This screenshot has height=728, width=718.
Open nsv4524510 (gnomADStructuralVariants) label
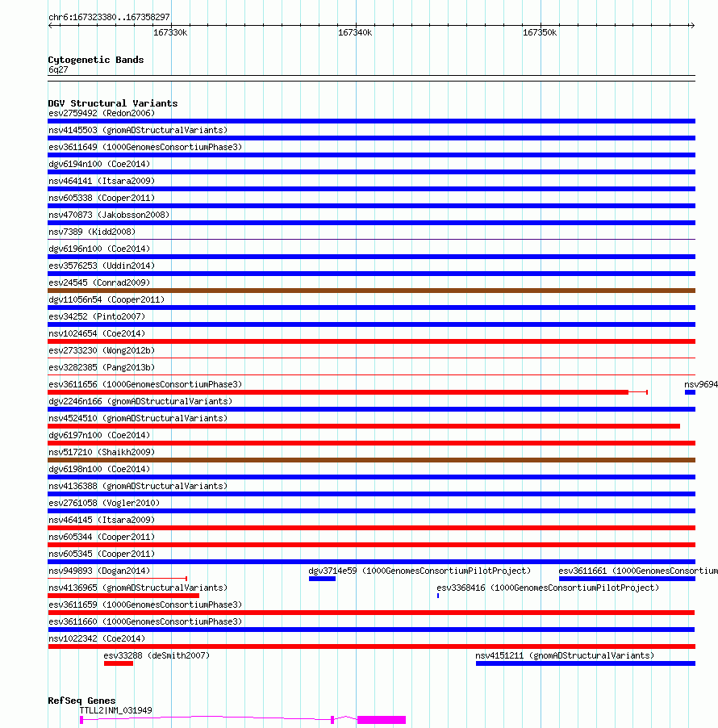(138, 418)
